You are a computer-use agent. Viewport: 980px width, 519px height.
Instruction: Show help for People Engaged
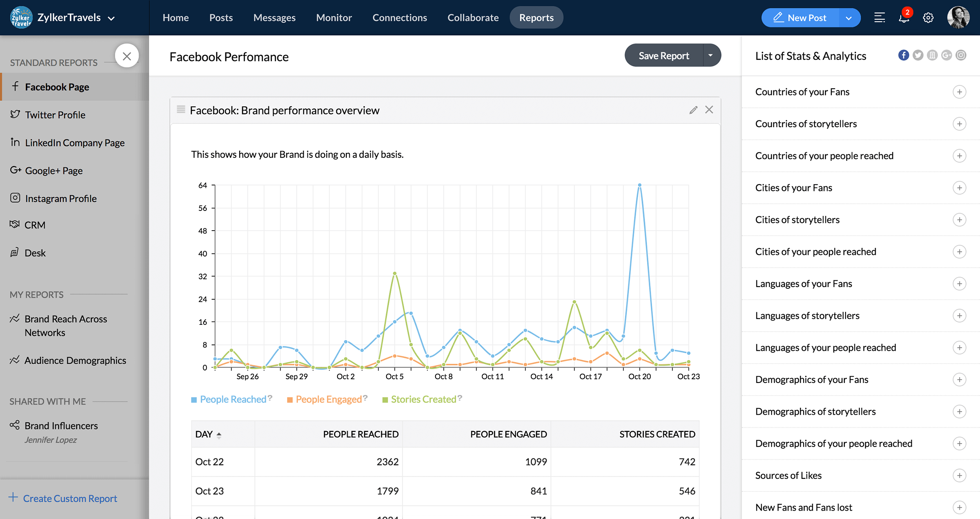click(x=365, y=398)
